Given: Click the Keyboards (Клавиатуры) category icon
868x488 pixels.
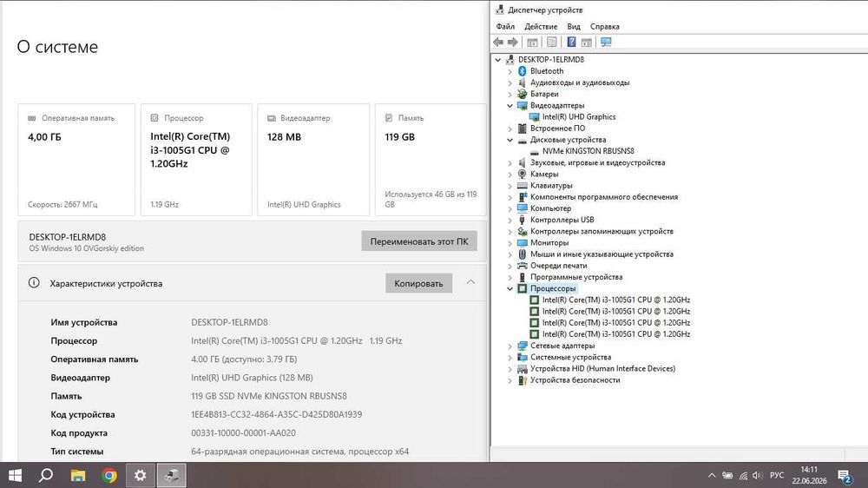Looking at the screenshot, I should (522, 186).
